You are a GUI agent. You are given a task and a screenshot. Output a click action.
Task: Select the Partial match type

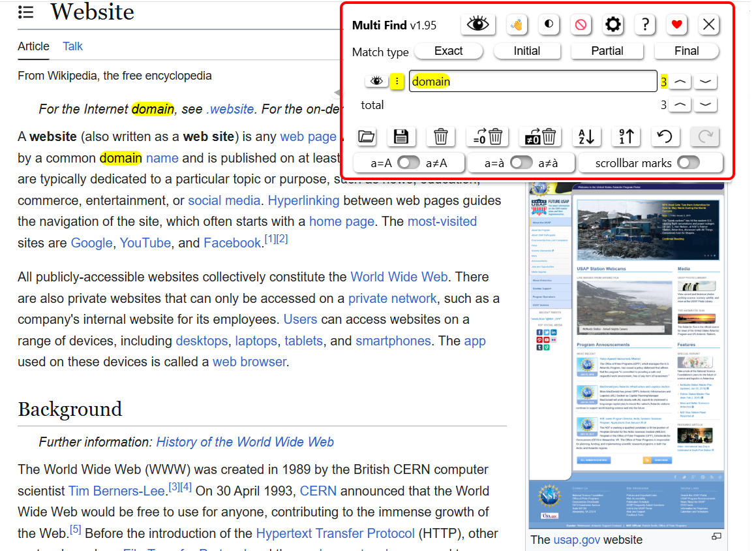(607, 51)
